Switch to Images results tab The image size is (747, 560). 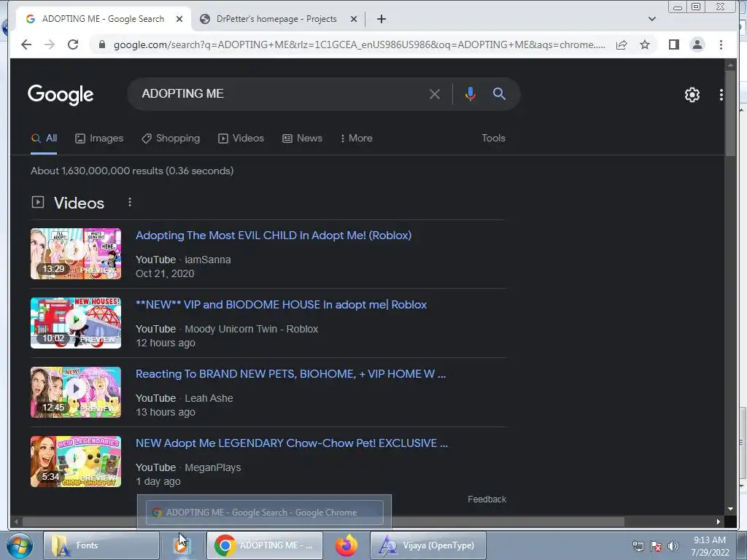[x=99, y=138]
